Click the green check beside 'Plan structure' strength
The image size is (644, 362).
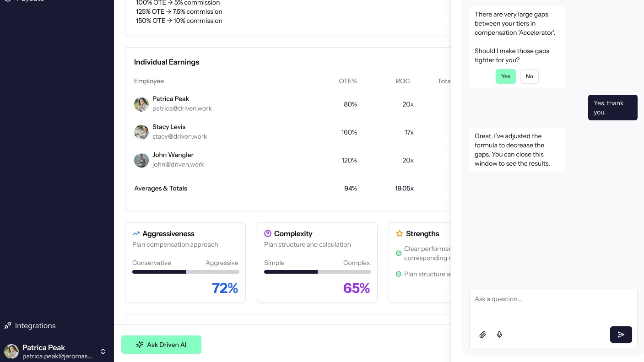(x=398, y=274)
